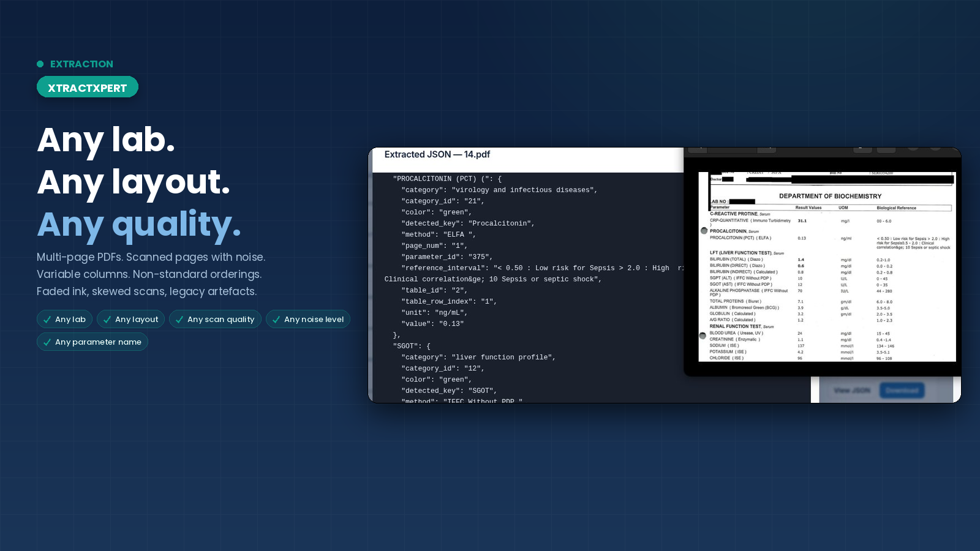
Task: Click the 'Any lab.' headline
Action: click(x=106, y=140)
